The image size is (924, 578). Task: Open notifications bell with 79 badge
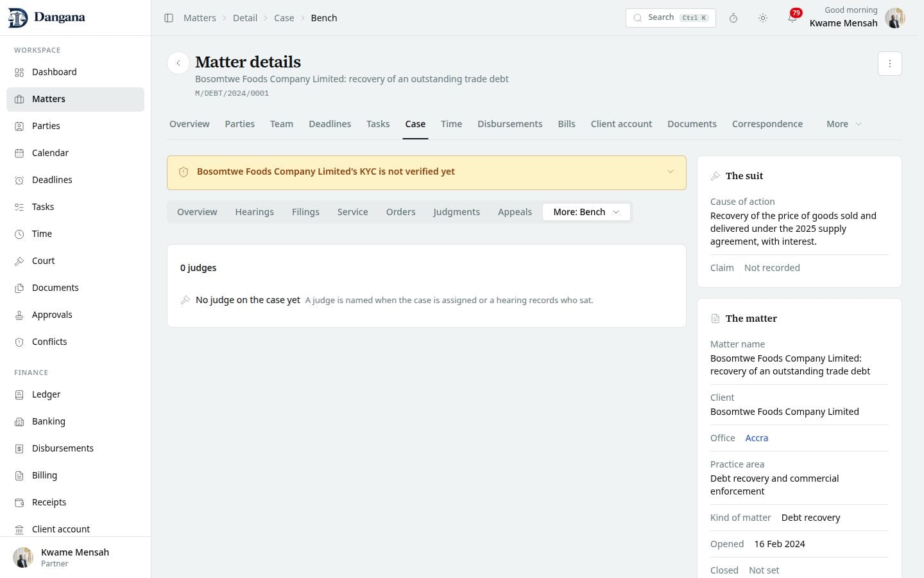click(x=793, y=17)
